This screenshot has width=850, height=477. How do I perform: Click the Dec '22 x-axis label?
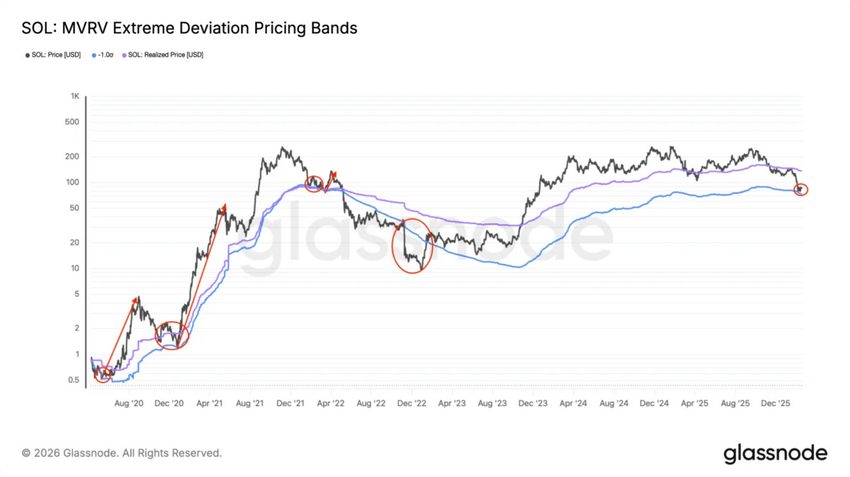[412, 403]
